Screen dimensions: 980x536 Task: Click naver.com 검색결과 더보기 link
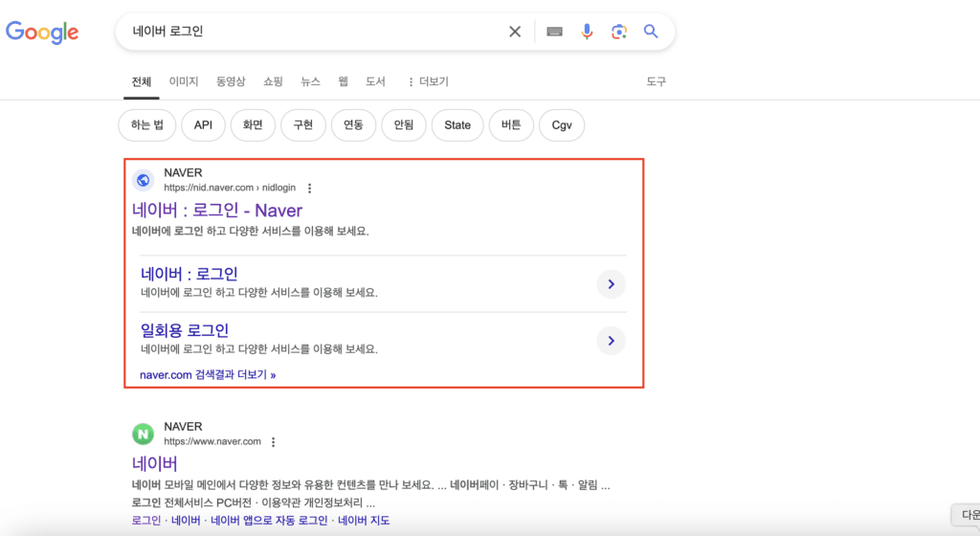[208, 375]
